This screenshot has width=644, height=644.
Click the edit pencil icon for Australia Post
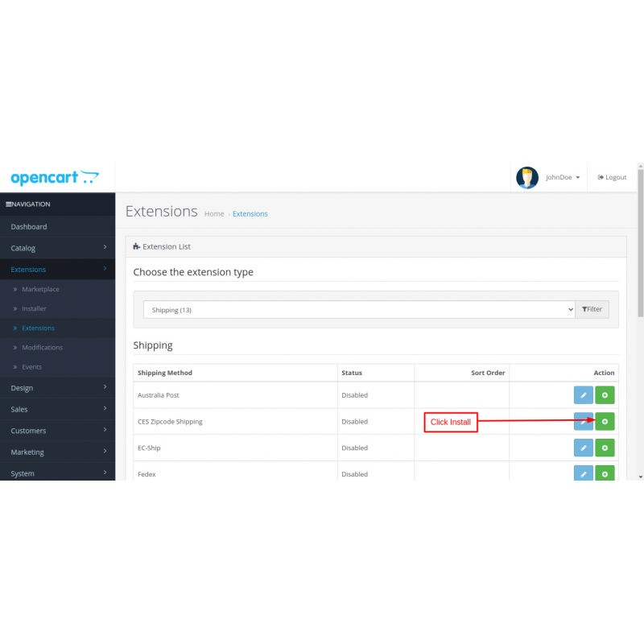(583, 394)
